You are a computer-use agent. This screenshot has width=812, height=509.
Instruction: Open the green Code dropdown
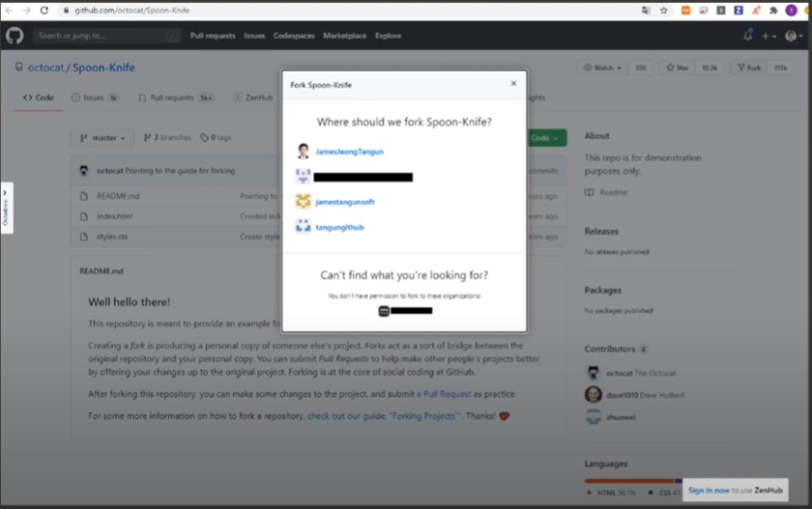(x=546, y=137)
